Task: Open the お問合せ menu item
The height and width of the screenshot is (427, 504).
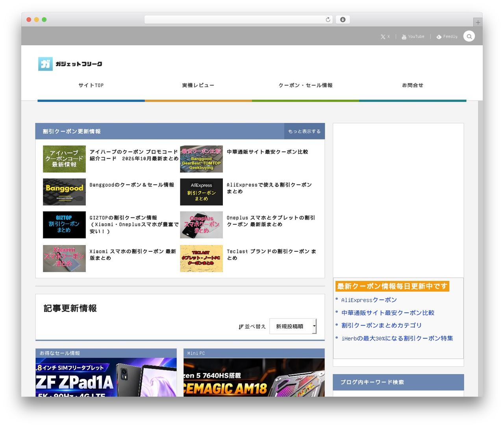Action: tap(413, 85)
